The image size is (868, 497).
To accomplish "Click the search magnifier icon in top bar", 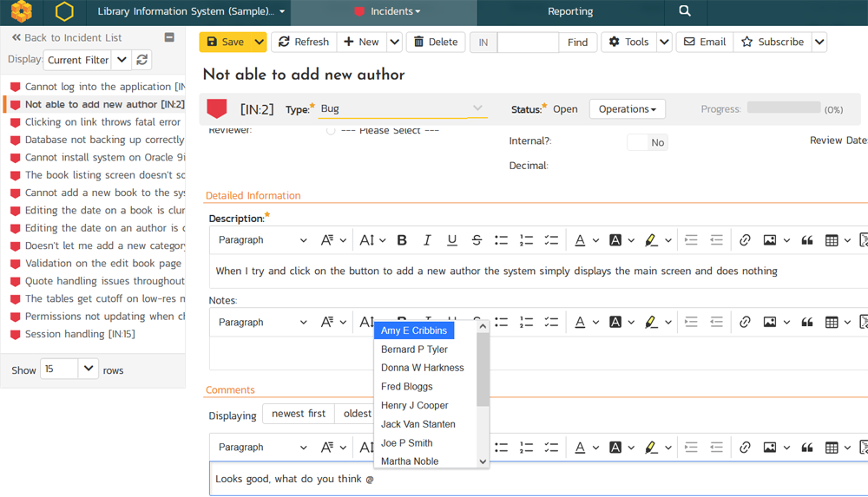I will click(x=684, y=11).
